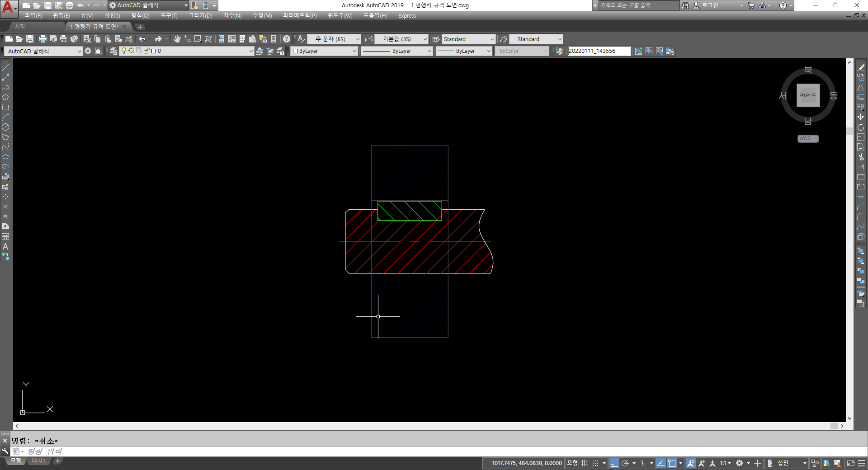This screenshot has width=868, height=470.
Task: Open the ByLayer color control
Action: pyautogui.click(x=325, y=51)
